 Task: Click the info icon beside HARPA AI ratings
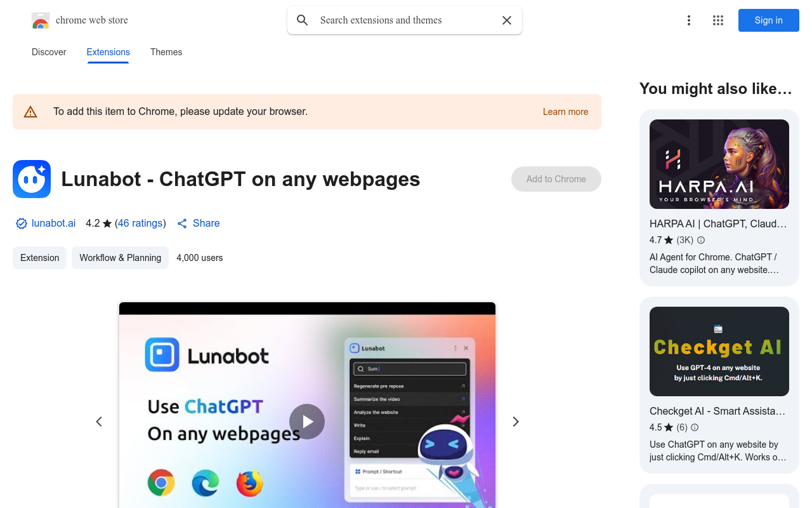(701, 240)
